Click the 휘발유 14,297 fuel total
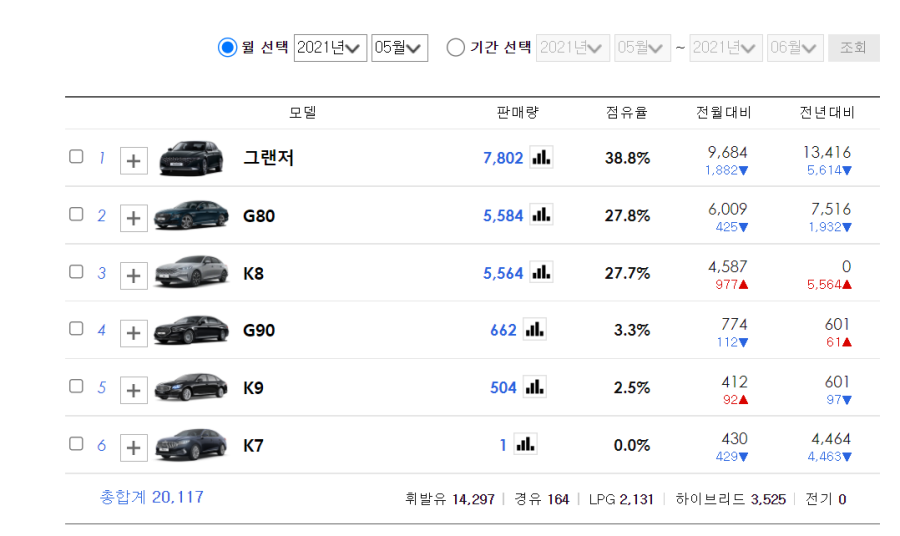 450,499
